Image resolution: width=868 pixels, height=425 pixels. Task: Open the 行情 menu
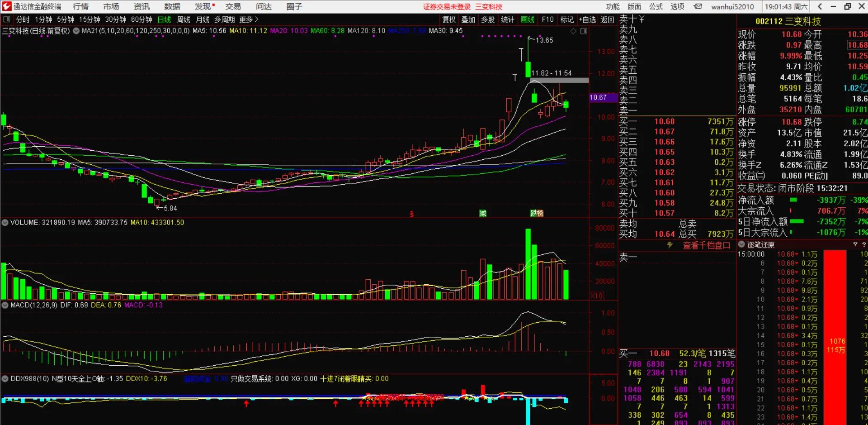pos(80,6)
